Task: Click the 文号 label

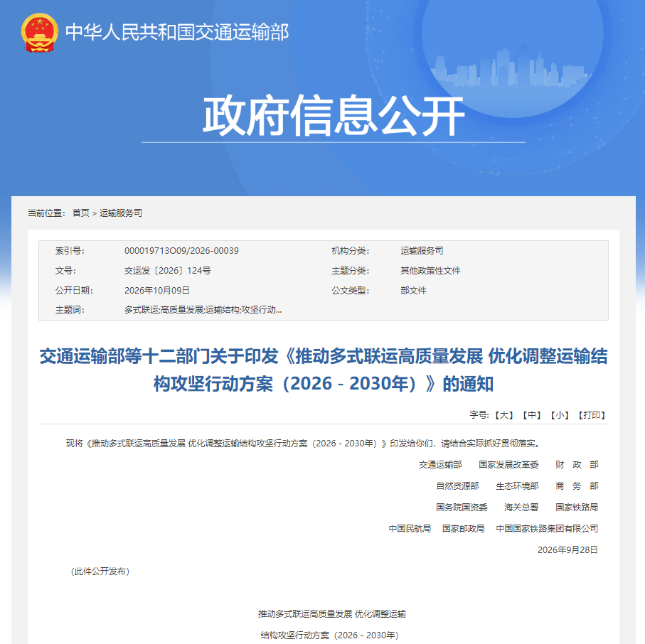Action: [65, 271]
